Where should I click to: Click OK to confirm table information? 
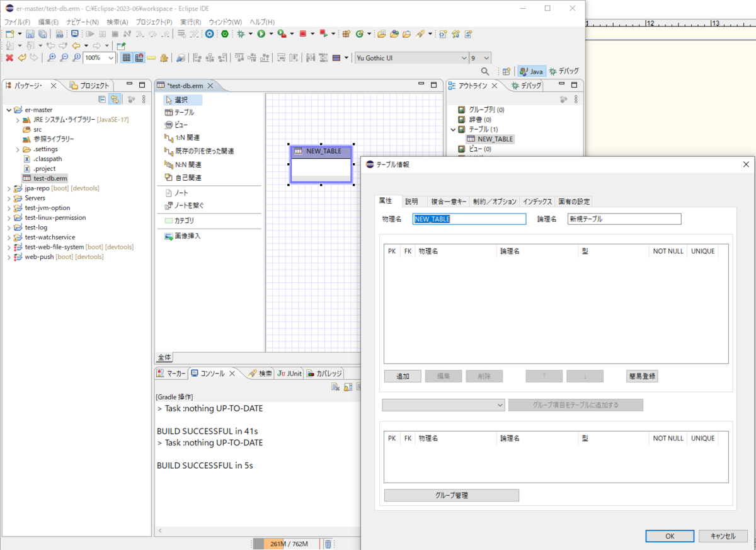coord(670,536)
